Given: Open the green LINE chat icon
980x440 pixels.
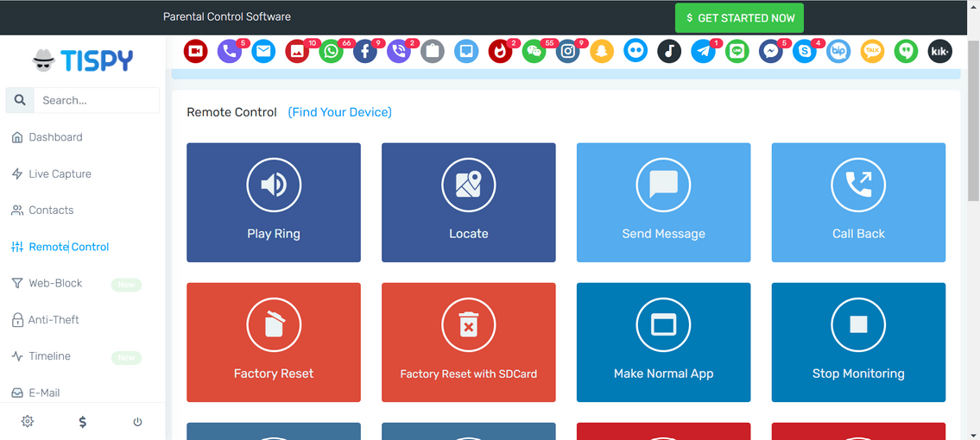Looking at the screenshot, I should pyautogui.click(x=737, y=51).
